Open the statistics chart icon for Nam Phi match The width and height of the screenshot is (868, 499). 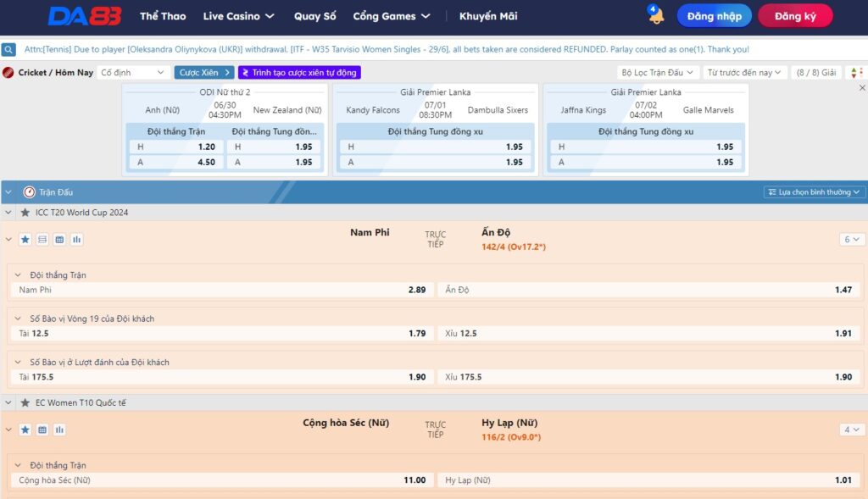click(76, 240)
